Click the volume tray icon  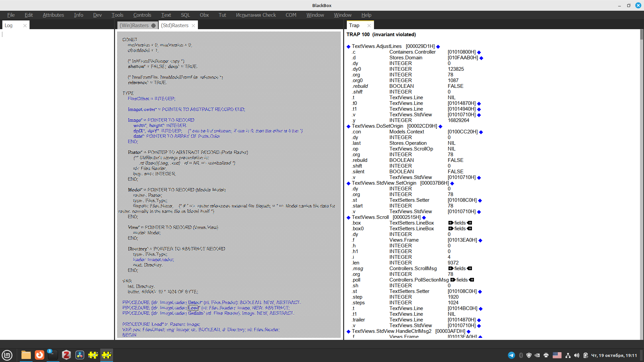point(577,355)
